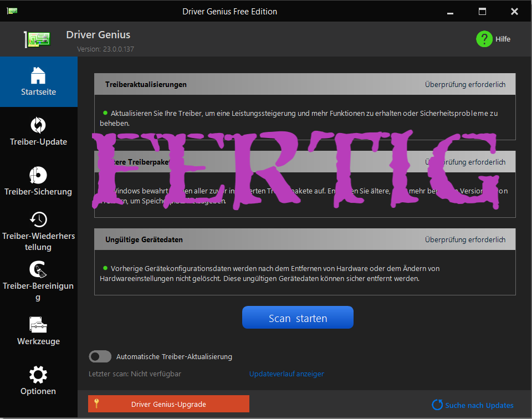Open Updateverlauf anzeiger link
Screen dimensions: 532x419
point(287,374)
